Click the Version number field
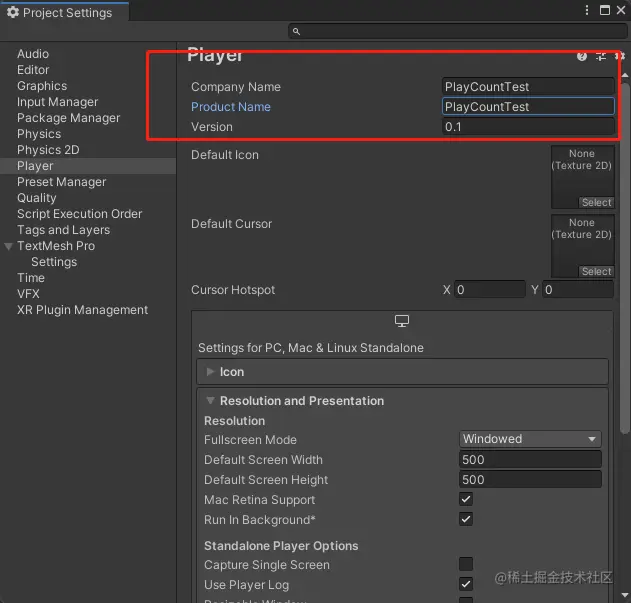Viewport: 631px width, 603px height. [x=528, y=127]
